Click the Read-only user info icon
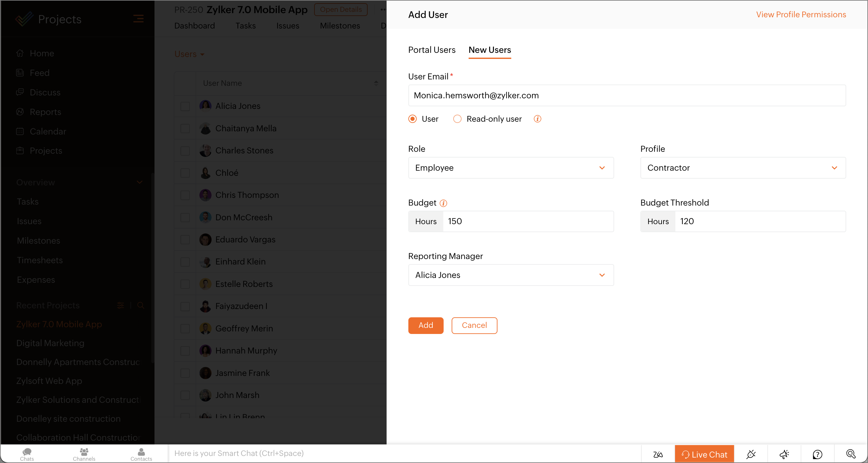The width and height of the screenshot is (868, 463). pyautogui.click(x=538, y=119)
